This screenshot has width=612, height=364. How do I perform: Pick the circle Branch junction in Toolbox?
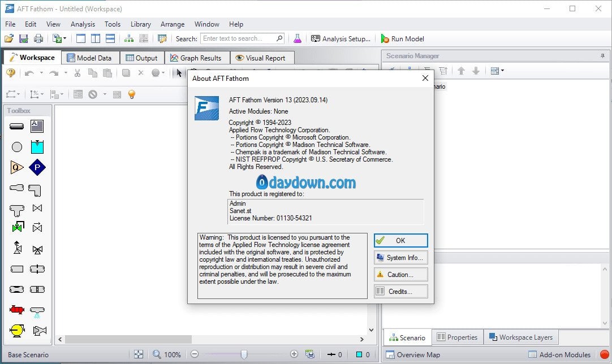pyautogui.click(x=17, y=147)
